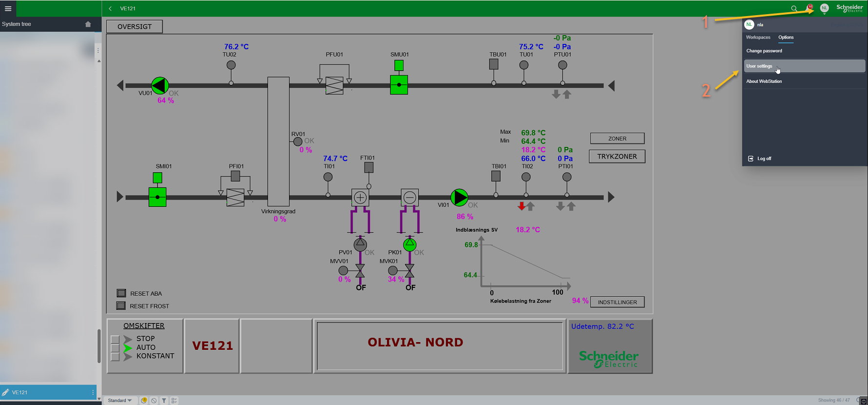Select the KONSTANT mode checkbox
Screen dimensions: 868x405
pos(115,357)
